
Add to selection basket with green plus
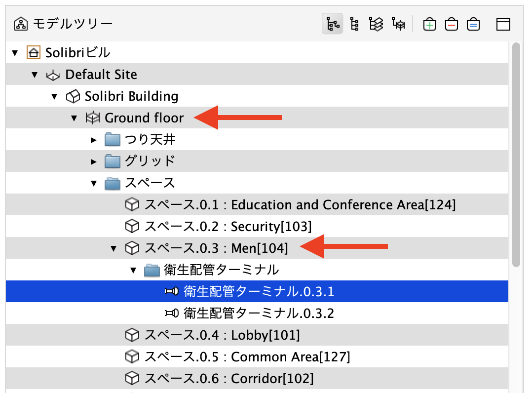pos(429,24)
